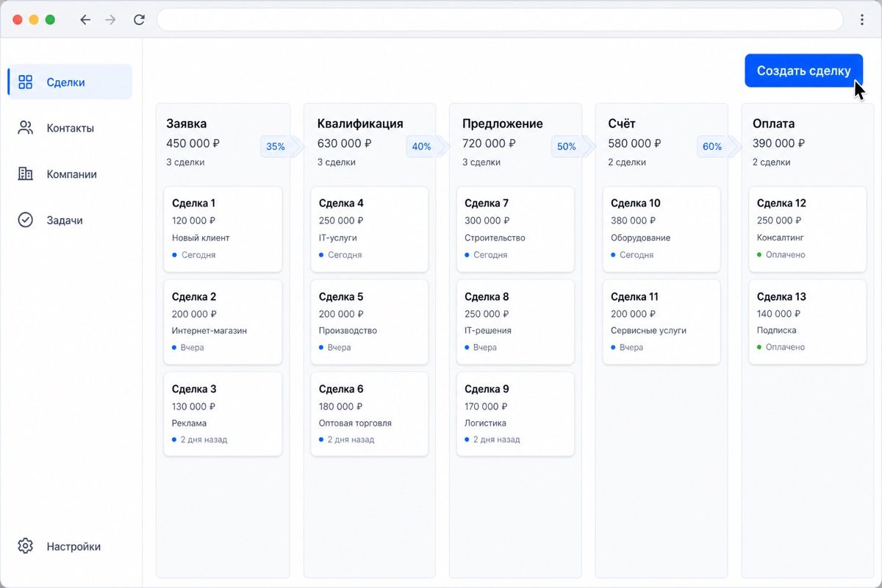Click the 300 000 ₽ amount

coord(487,220)
